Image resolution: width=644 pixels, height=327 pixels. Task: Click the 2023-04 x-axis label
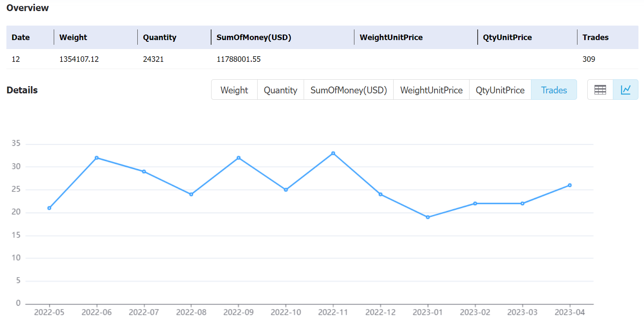coord(570,313)
